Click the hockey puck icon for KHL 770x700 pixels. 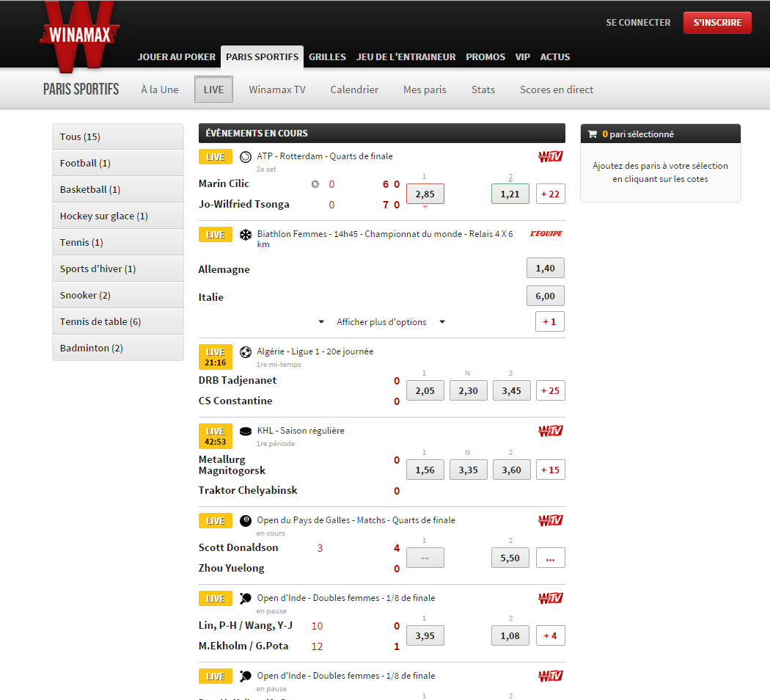[246, 431]
